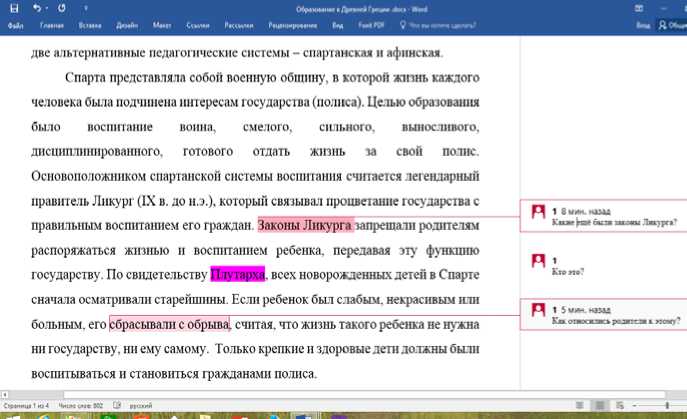The width and height of the screenshot is (687, 419).
Task: Click the Save icon in the title bar
Action: [x=13, y=8]
